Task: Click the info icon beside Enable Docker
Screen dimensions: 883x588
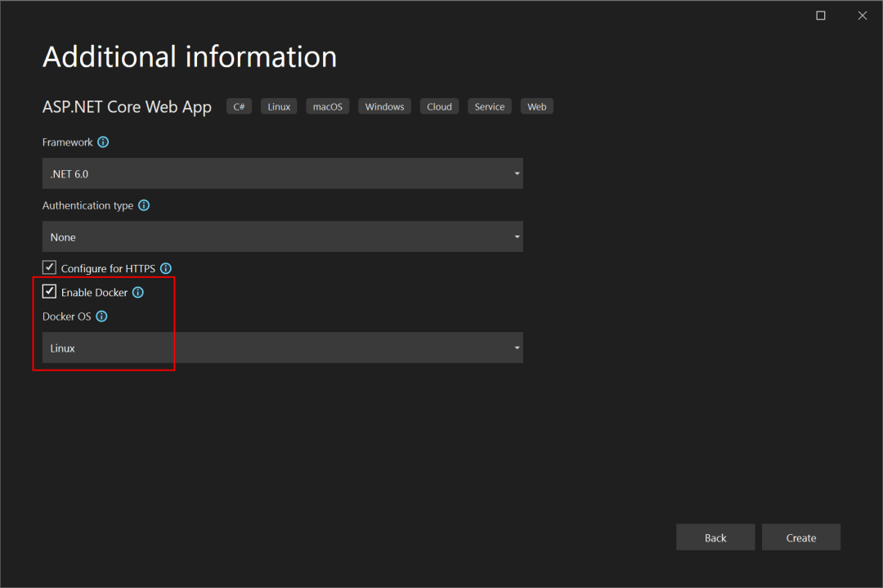Action: pos(138,292)
